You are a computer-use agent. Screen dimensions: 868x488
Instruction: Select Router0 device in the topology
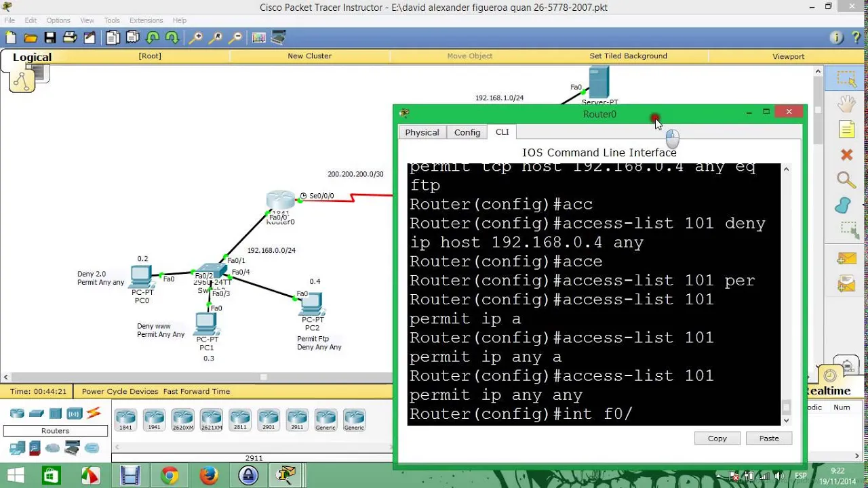coord(281,201)
